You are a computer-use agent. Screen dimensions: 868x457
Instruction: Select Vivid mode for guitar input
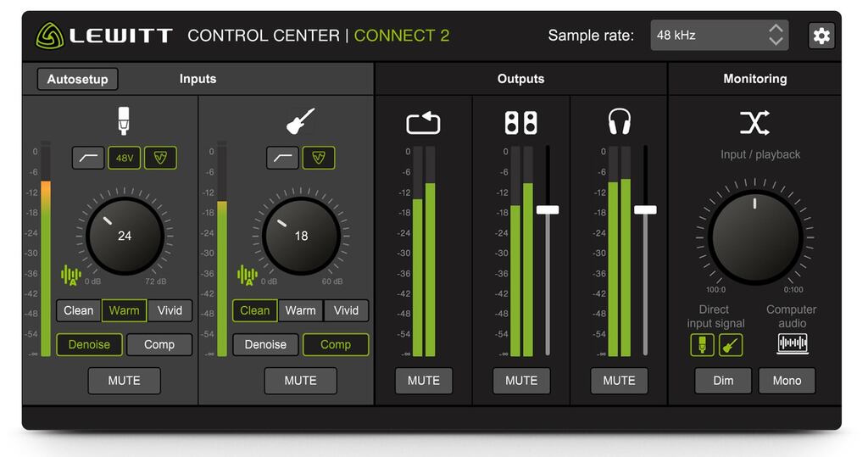[346, 311]
